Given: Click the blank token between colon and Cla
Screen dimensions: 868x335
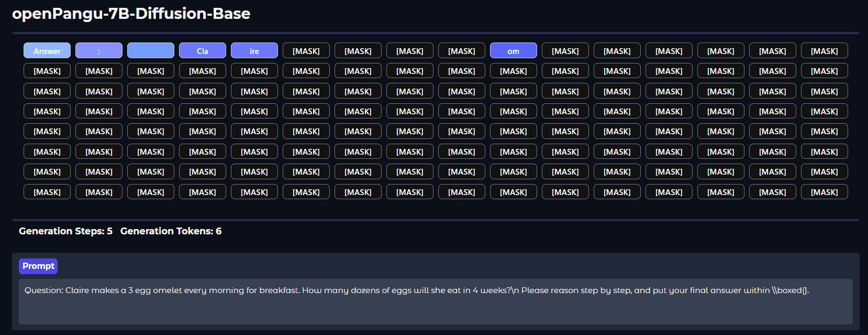Looking at the screenshot, I should coord(151,51).
